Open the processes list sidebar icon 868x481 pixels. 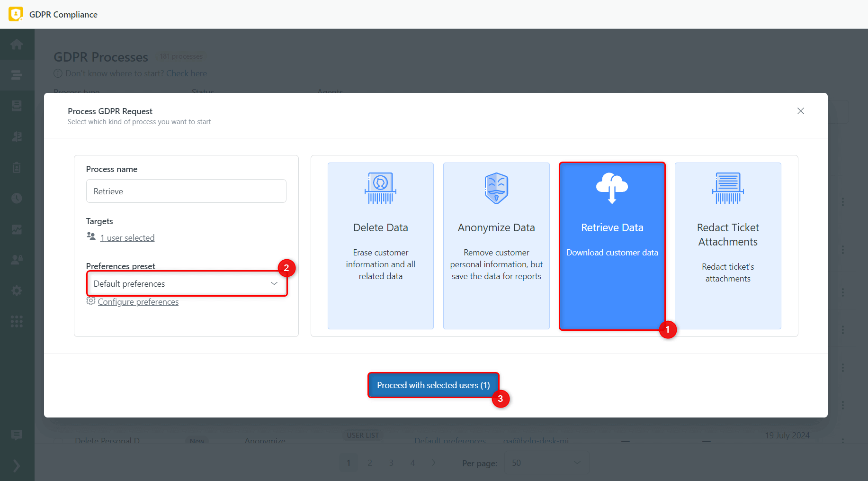[x=17, y=75]
